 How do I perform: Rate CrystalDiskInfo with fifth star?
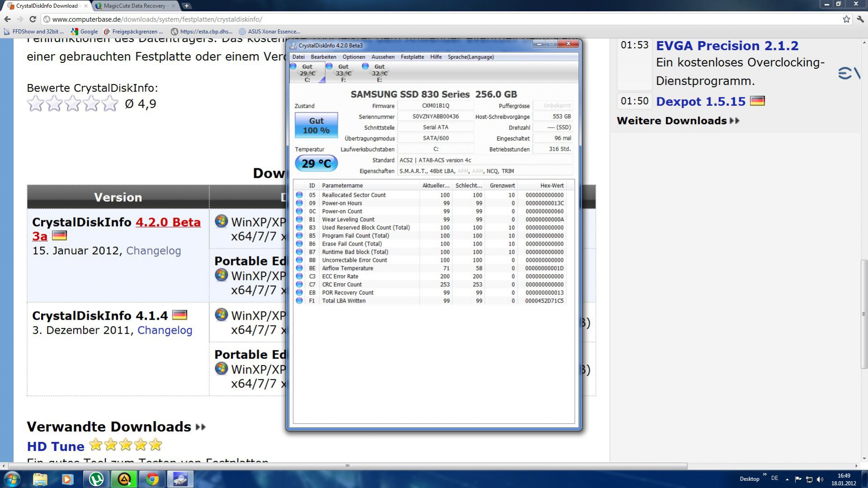[x=110, y=104]
